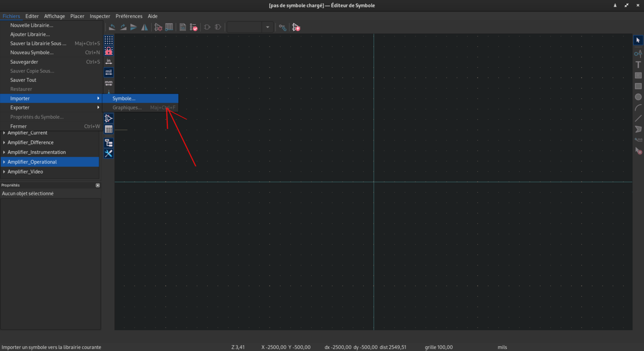
Task: Select the Add Line tool
Action: coord(638,119)
